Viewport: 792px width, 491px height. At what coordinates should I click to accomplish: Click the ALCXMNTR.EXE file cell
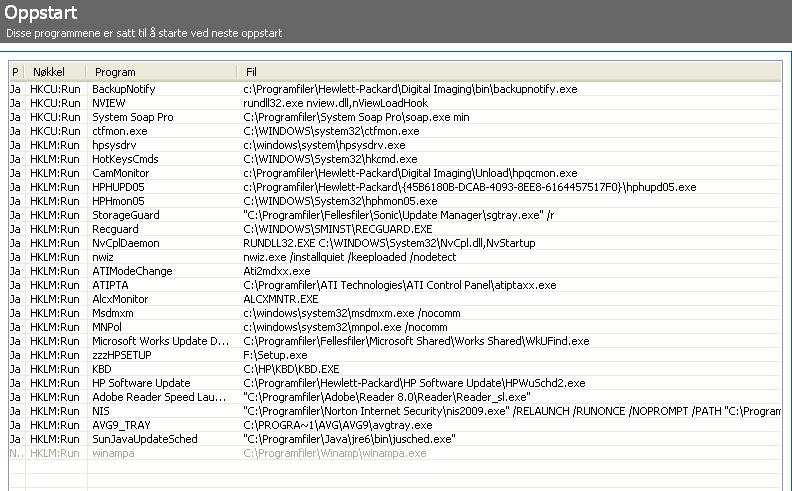pos(281,300)
